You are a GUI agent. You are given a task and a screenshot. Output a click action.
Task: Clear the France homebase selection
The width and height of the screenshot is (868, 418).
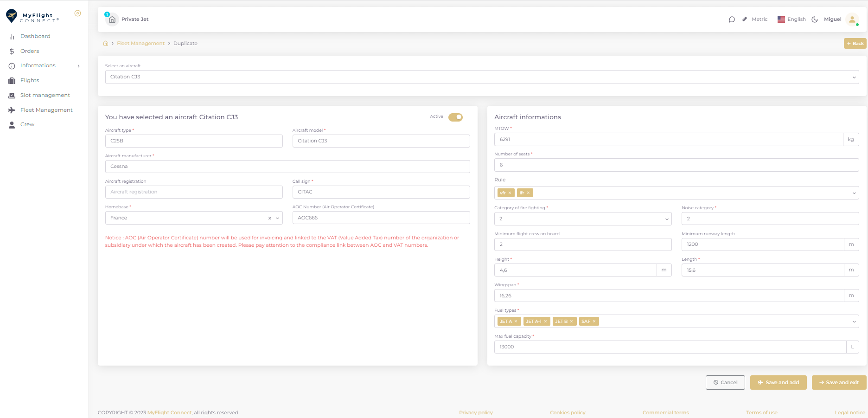[x=270, y=218]
